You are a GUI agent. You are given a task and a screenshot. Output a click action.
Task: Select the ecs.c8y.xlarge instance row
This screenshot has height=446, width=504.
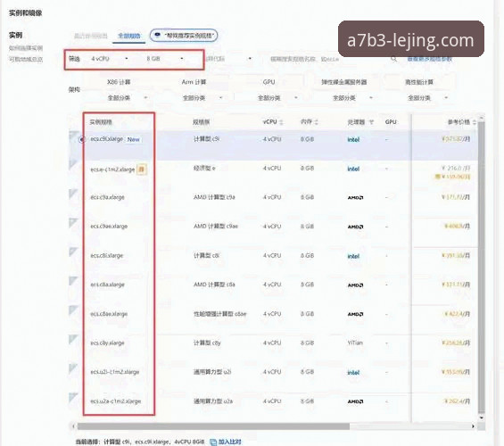[x=273, y=343]
